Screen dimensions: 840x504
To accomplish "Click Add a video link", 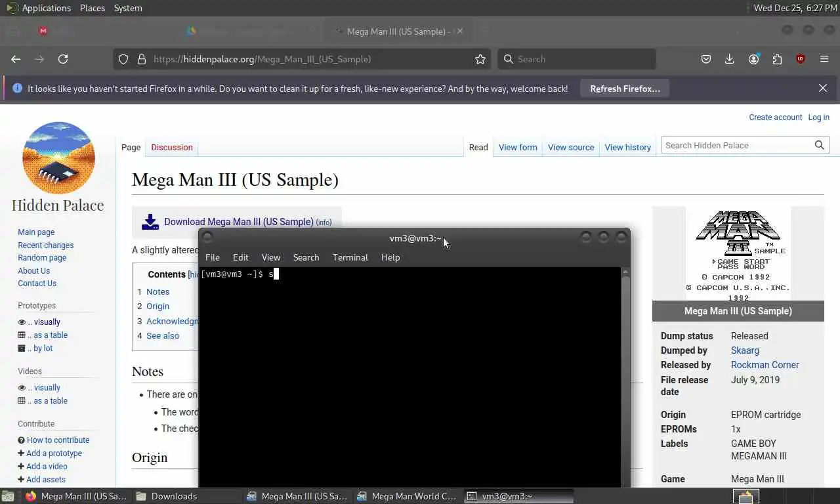I will [47, 467].
